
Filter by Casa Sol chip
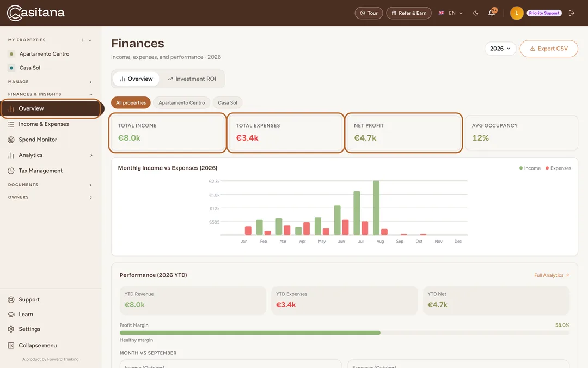click(228, 102)
